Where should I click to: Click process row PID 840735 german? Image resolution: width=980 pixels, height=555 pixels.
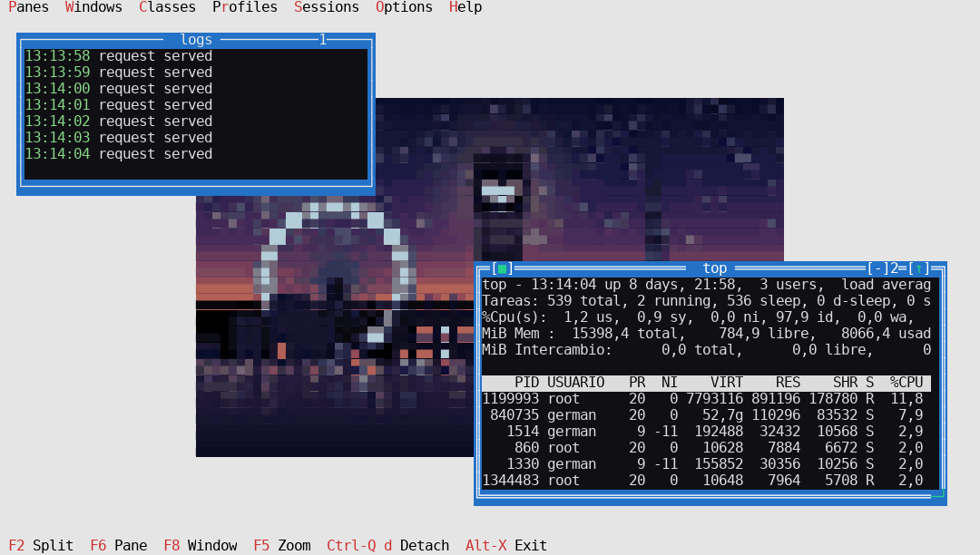(706, 415)
